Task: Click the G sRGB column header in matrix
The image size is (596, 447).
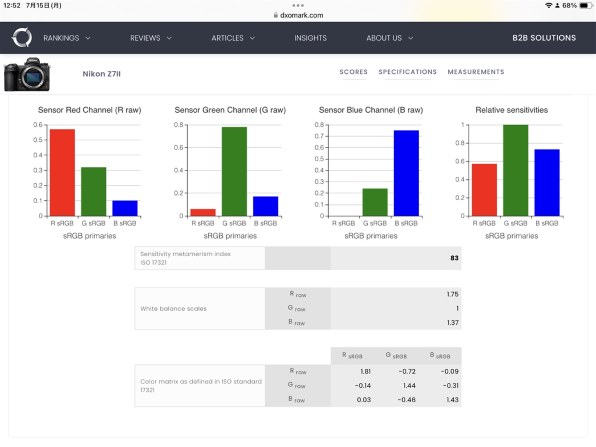Action: (396, 355)
